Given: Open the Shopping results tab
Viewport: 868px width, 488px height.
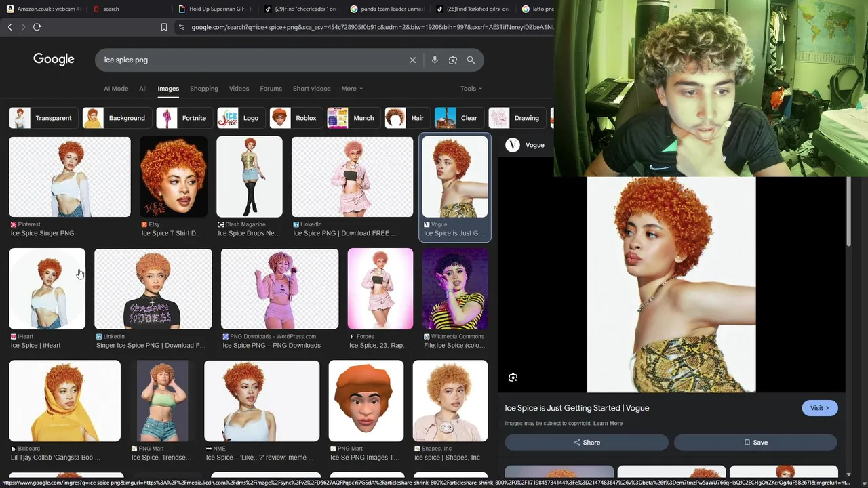Looking at the screenshot, I should pos(203,89).
